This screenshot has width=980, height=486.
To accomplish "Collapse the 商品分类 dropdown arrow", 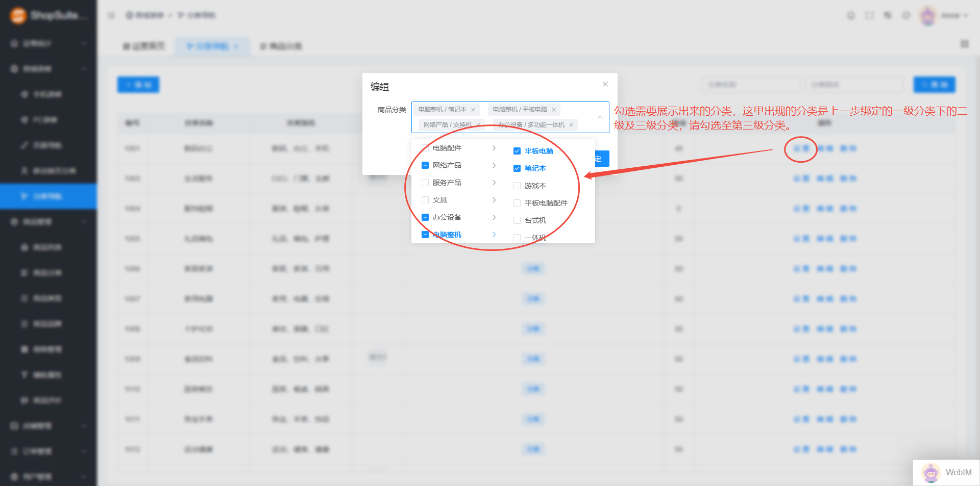I will [x=600, y=117].
